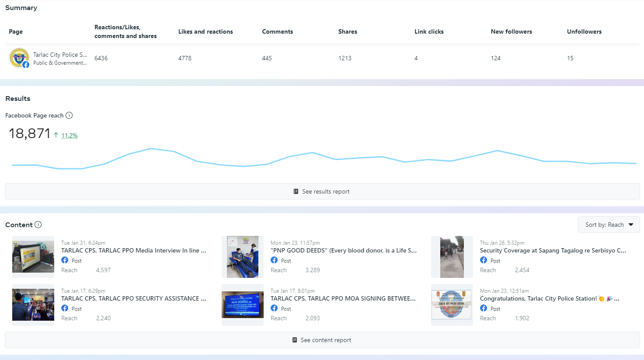Open MOA SIGNING post thumbnail
Screen dimensions: 644x360
[x=243, y=305]
